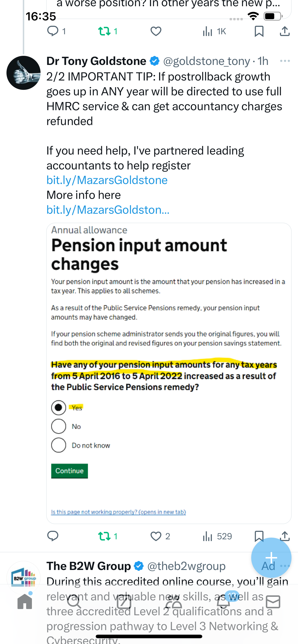Open Notifications bell tab
Screen dimensions: 298x644
click(x=223, y=602)
